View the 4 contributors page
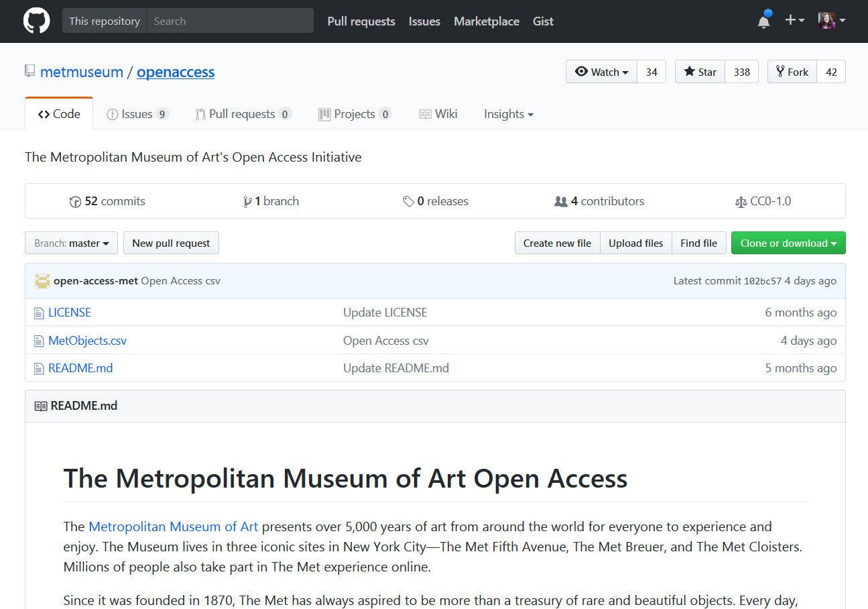The image size is (868, 609). [599, 201]
